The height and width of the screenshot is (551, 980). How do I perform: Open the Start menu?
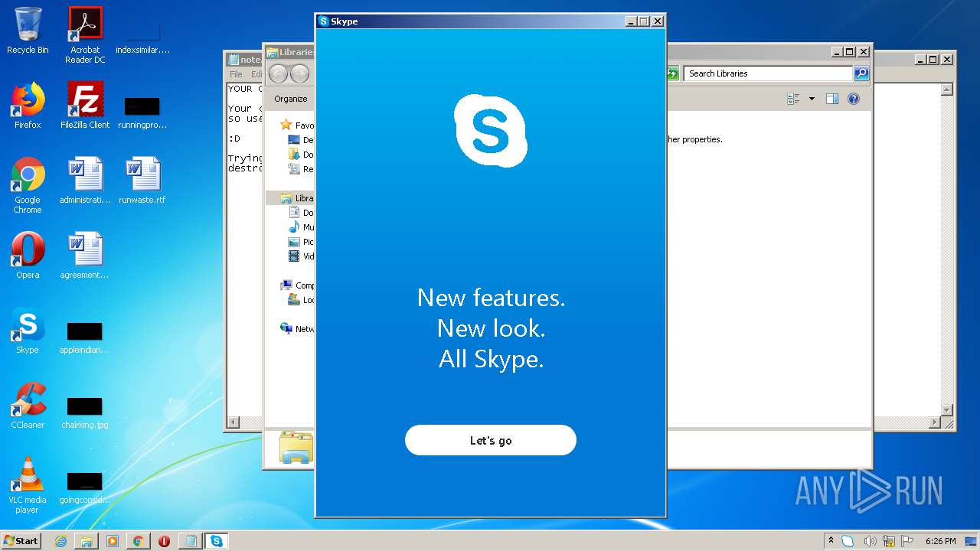pyautogui.click(x=21, y=541)
